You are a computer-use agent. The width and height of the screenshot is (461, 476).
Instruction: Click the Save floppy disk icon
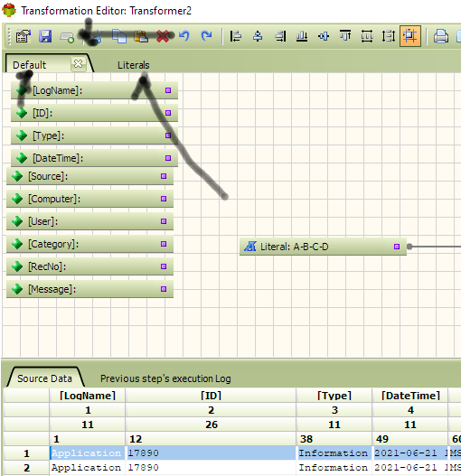pos(45,36)
